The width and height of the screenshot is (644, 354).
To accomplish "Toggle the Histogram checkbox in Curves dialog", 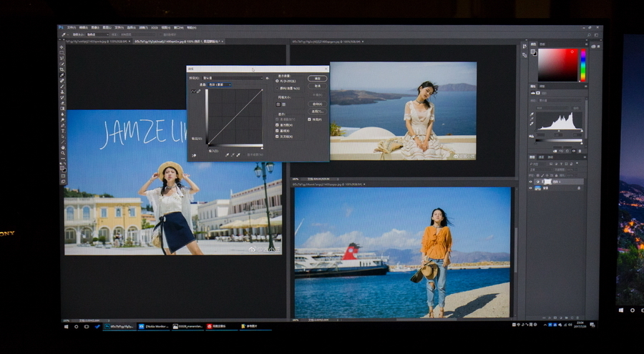I will [x=277, y=125].
